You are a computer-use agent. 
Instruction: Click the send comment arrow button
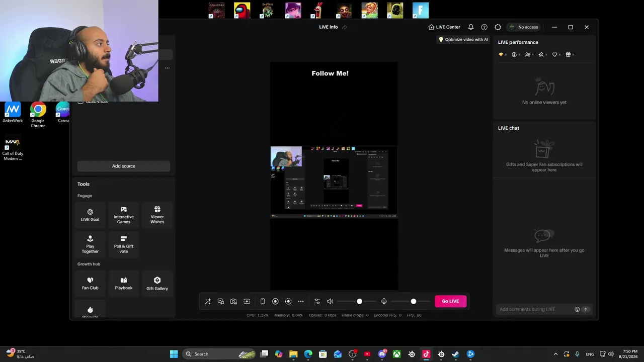(586, 309)
